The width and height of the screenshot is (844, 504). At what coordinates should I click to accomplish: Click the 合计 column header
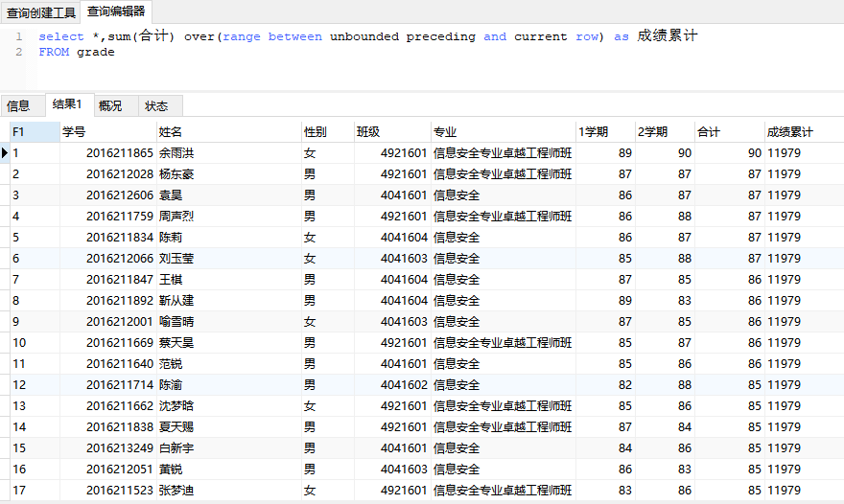[729, 132]
